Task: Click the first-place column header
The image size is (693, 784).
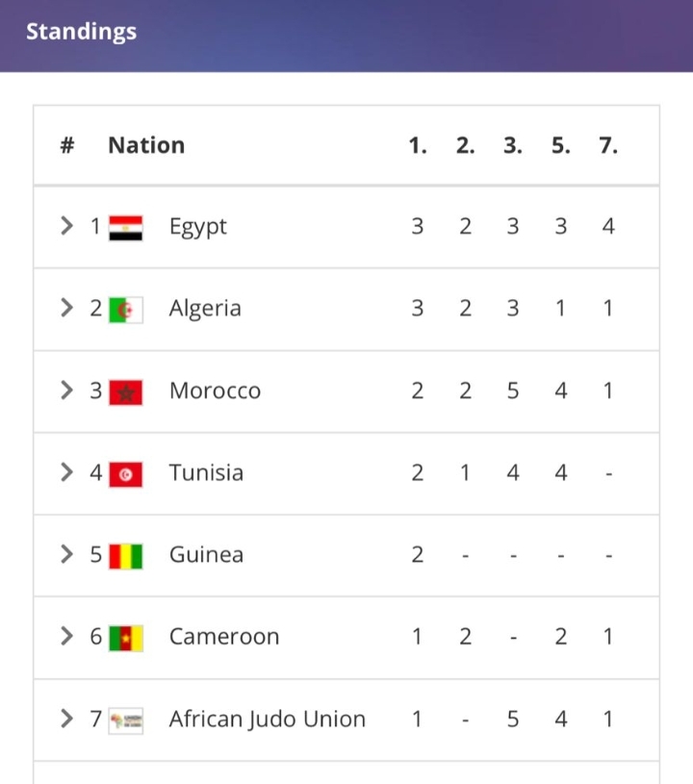Action: pos(417,146)
